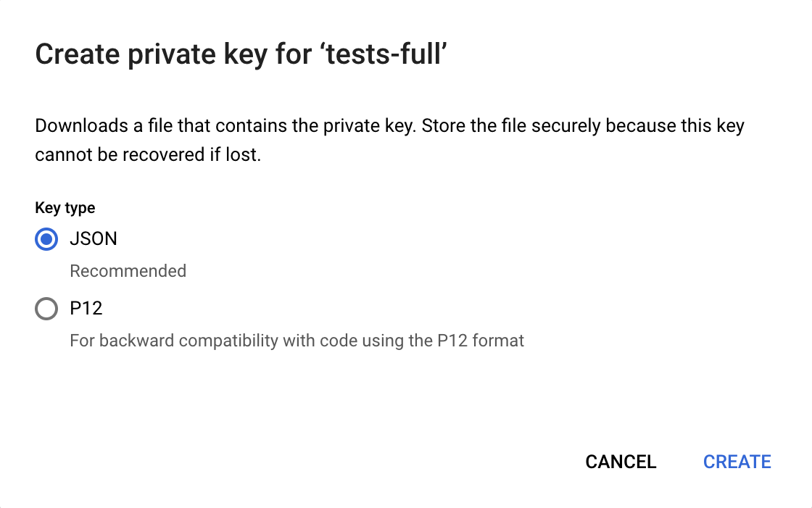Click the JSON option label text
Screen dimensions: 812x508
tap(94, 238)
